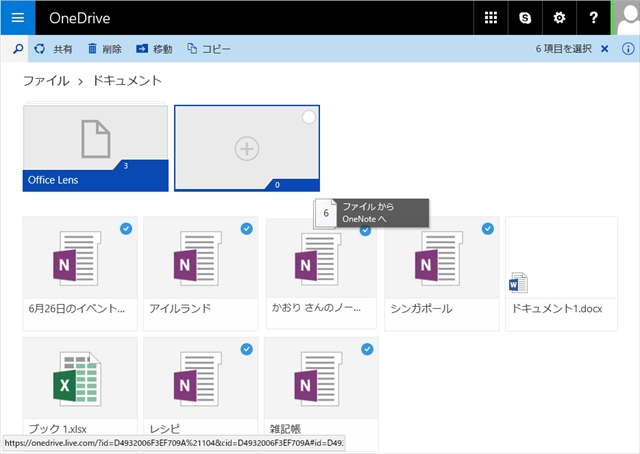Open the Word document icon ドキュメント1.docx
This screenshot has width=640, height=454.
click(x=518, y=283)
